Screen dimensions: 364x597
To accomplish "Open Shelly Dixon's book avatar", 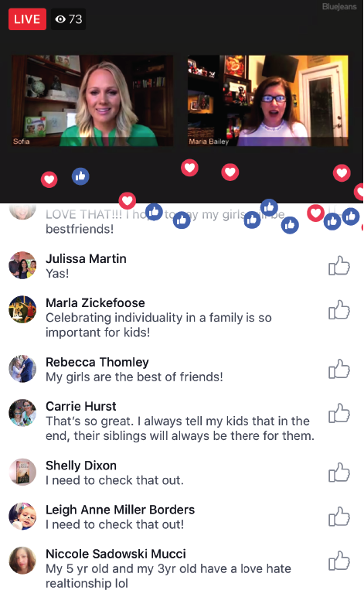I will coord(22,472).
